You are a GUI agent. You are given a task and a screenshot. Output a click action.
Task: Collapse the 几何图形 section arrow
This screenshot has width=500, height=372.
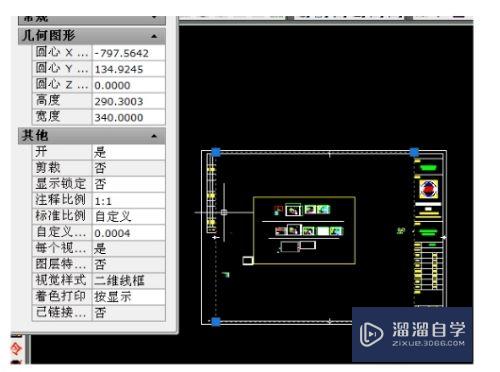click(154, 36)
